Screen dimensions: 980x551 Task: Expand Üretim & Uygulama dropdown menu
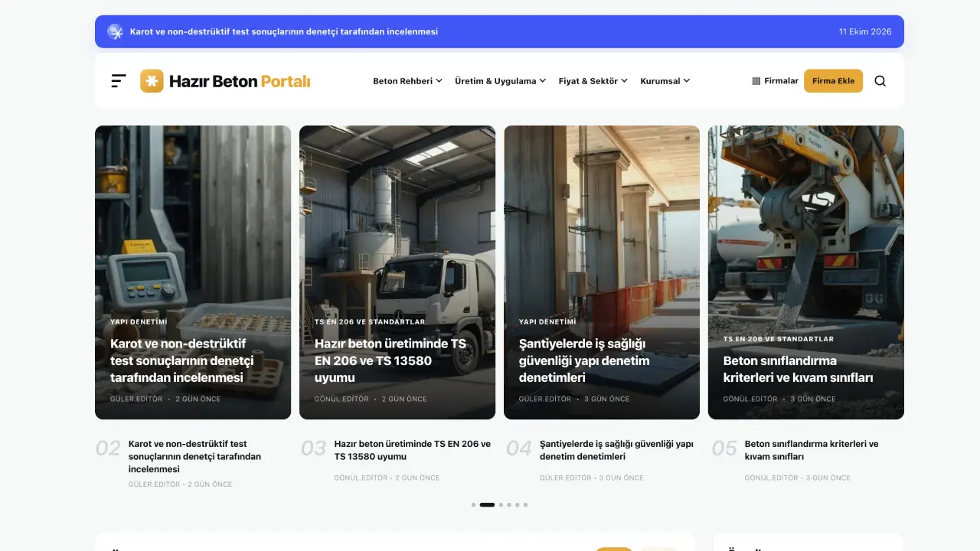500,81
